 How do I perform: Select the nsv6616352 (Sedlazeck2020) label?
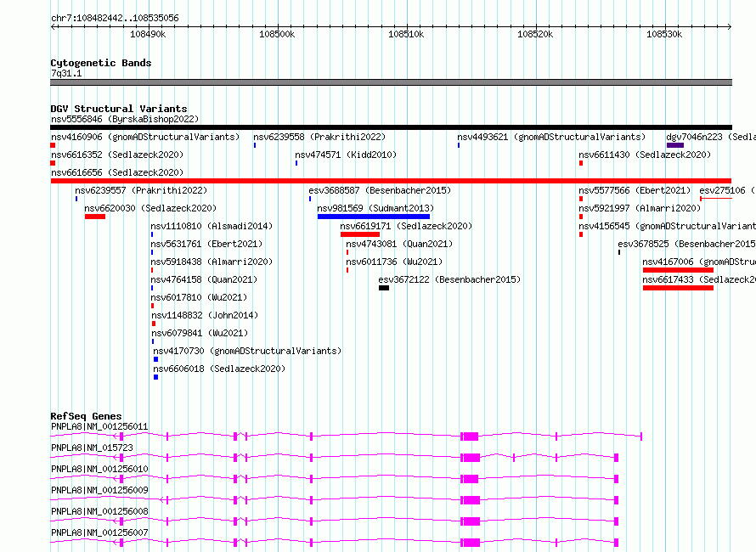117,155
